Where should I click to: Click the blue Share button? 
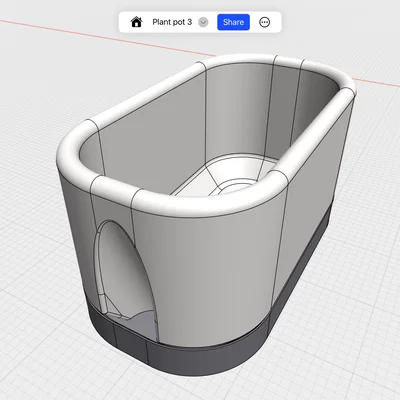pos(233,22)
